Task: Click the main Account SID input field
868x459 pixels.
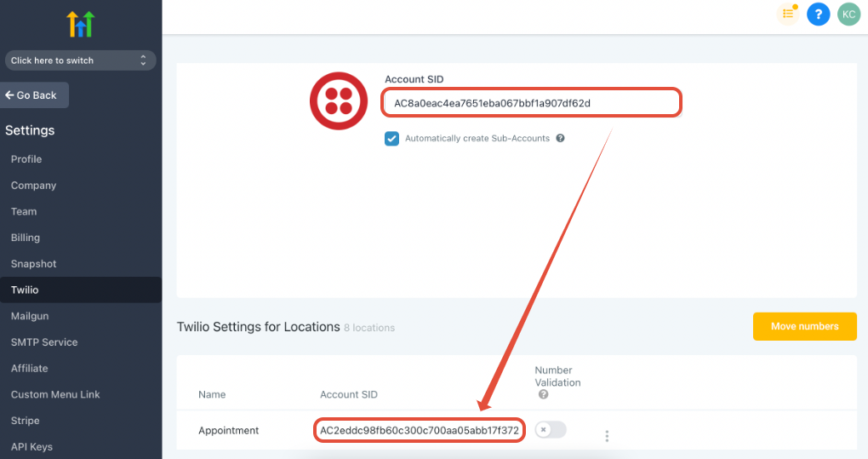Action: [x=531, y=103]
